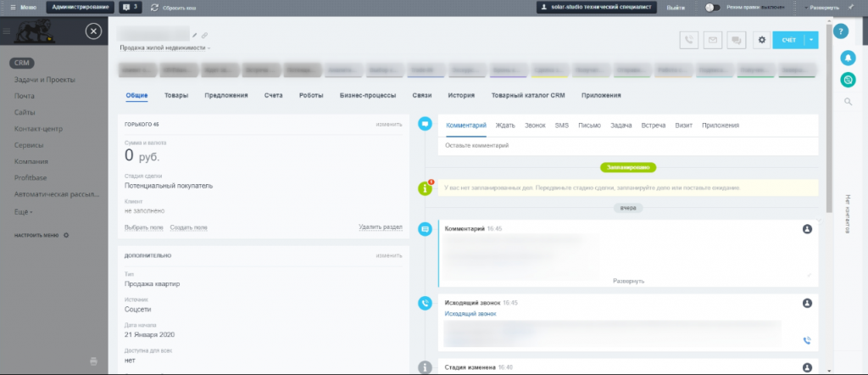868x375 pixels.
Task: Click изменить in ГОРЬКОГО 45 section
Action: tap(389, 124)
